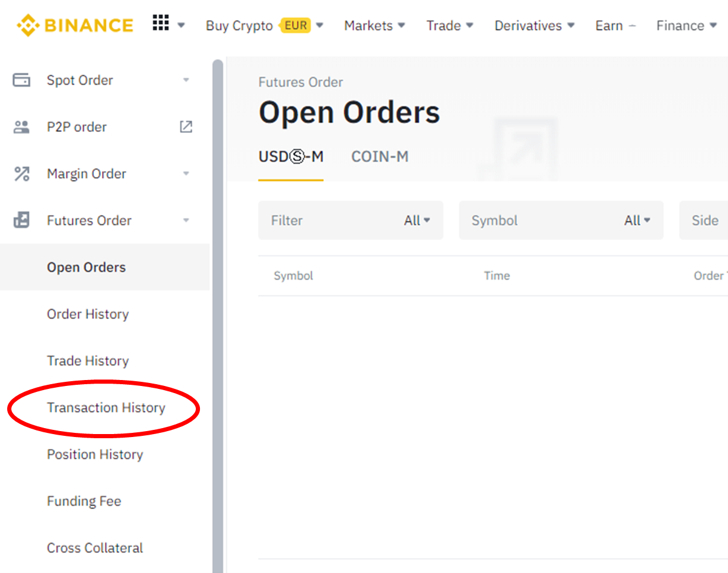
Task: Expand the Spot Order section arrow
Action: (x=186, y=80)
